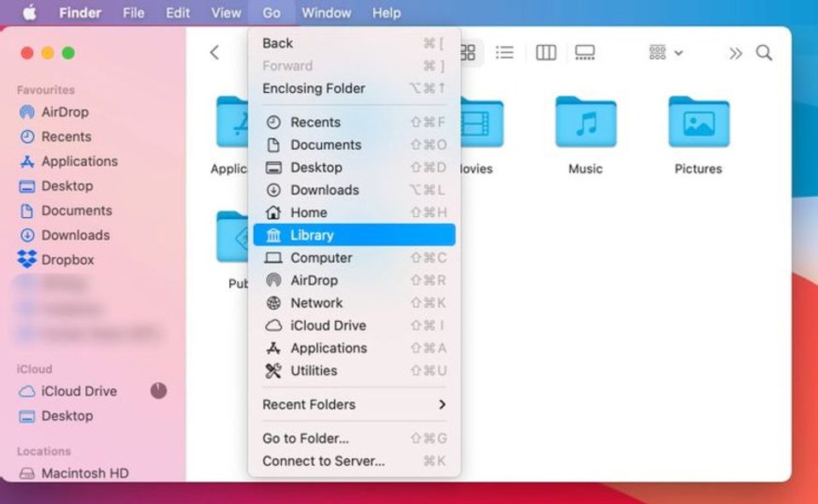
Task: Open Documents in the sidebar
Action: [77, 210]
